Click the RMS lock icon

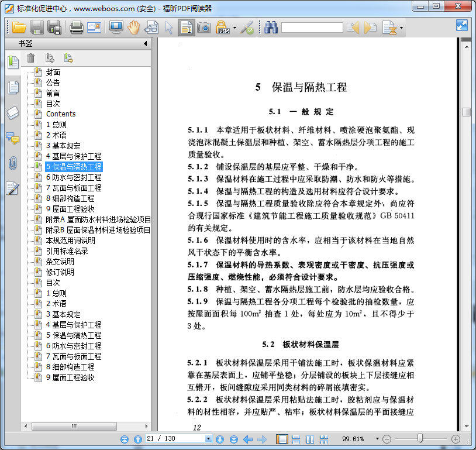222,28
